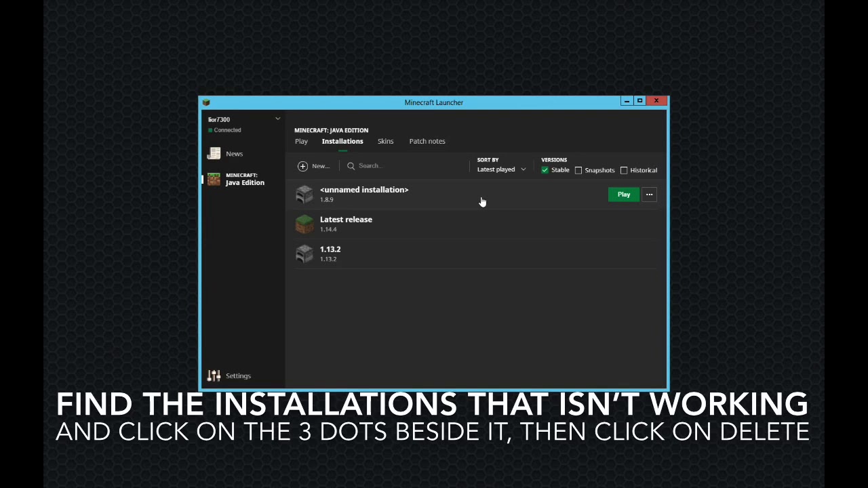Select the <unnamed installation> row title

pos(364,190)
